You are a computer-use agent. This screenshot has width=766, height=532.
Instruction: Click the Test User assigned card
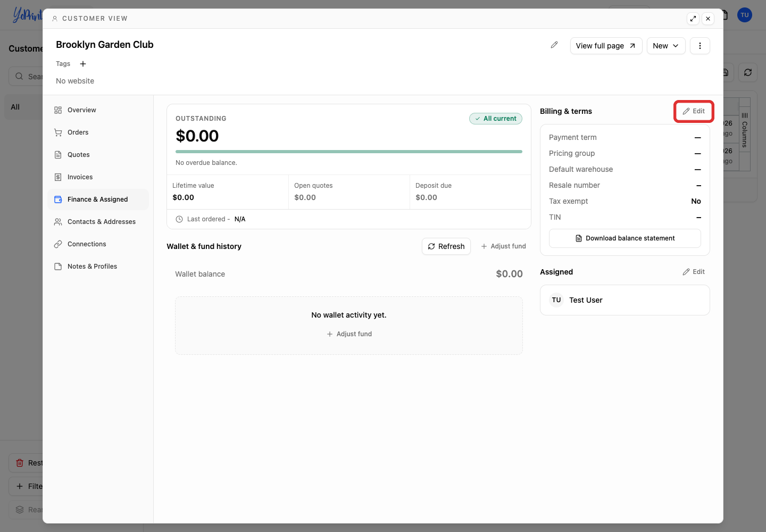(625, 300)
